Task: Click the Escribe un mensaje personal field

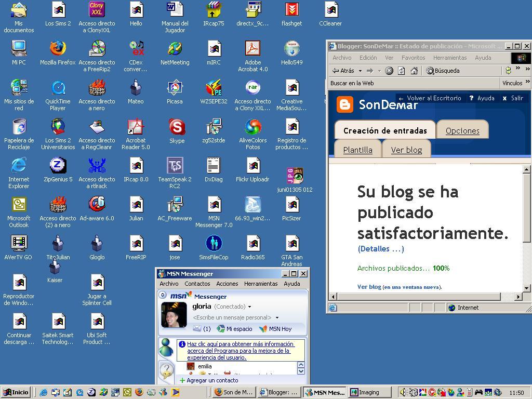Action: pyautogui.click(x=232, y=317)
